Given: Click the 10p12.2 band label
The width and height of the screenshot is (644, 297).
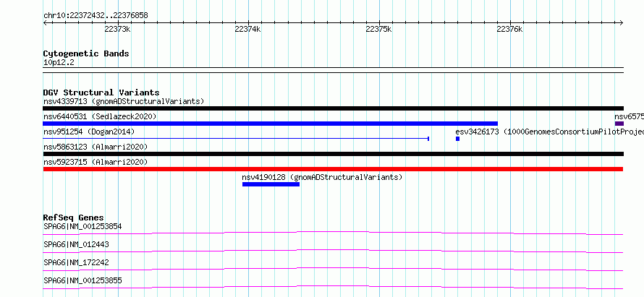Looking at the screenshot, I should (x=59, y=63).
